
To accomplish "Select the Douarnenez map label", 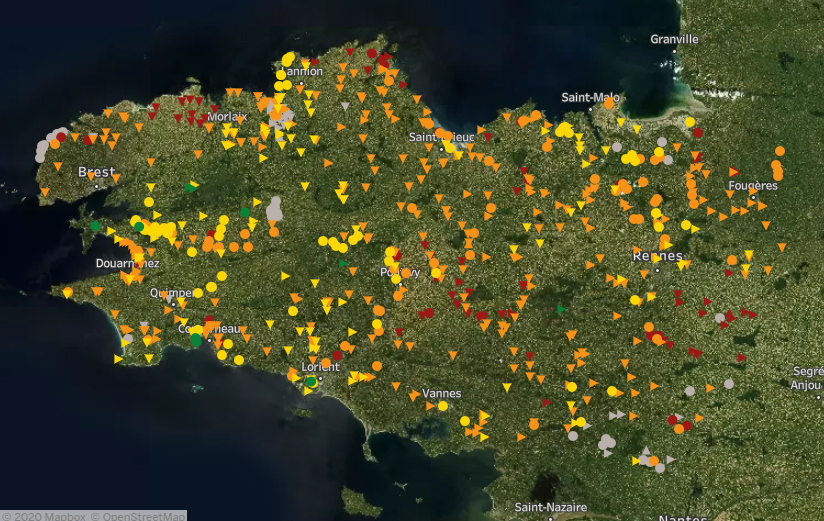I will [128, 263].
